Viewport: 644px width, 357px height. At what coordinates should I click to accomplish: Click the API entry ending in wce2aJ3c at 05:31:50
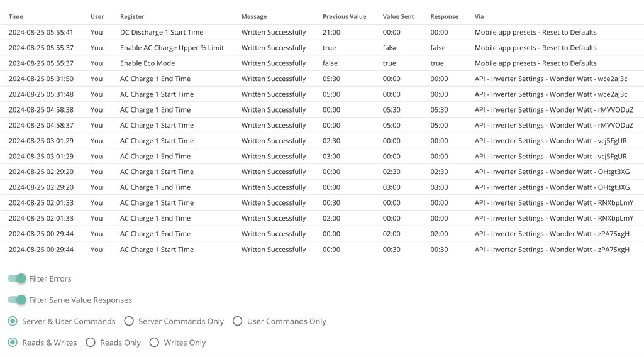pyautogui.click(x=550, y=79)
